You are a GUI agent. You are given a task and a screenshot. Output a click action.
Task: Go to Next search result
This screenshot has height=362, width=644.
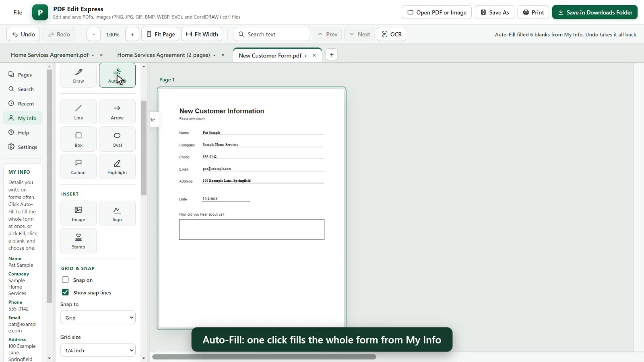tap(359, 34)
